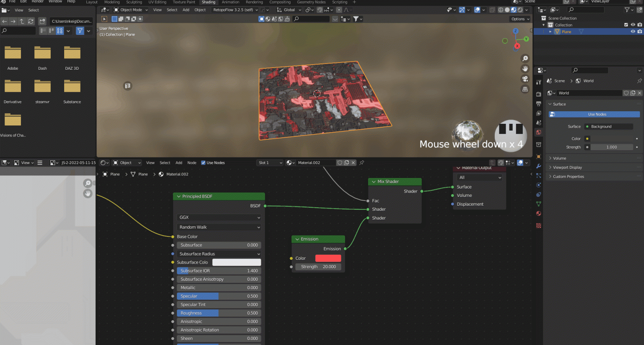Select the viewport pan hand icon
Viewport: 644px width, 345px height.
point(525,68)
